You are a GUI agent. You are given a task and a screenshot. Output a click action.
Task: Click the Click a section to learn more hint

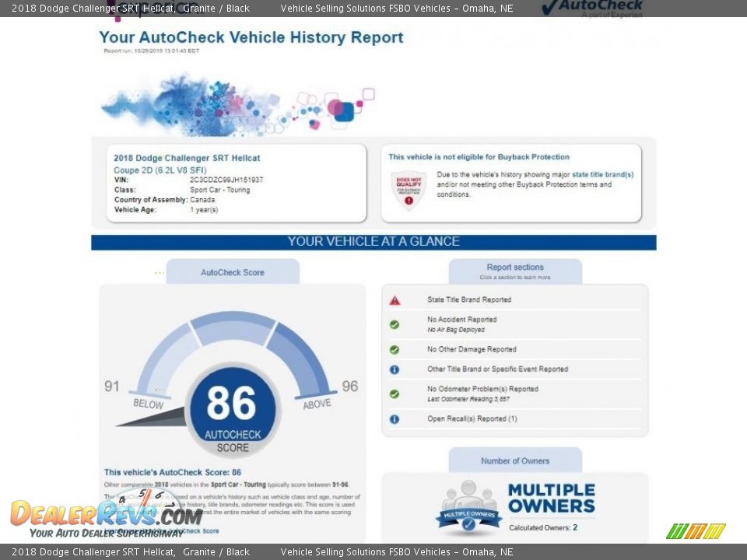(x=515, y=278)
